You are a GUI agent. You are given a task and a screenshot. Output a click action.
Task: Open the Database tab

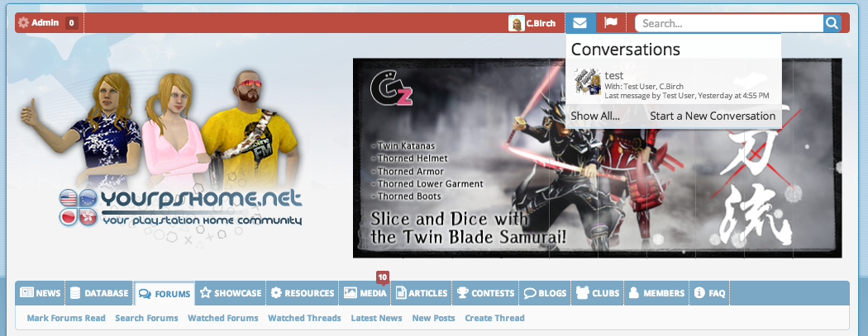[x=99, y=293]
